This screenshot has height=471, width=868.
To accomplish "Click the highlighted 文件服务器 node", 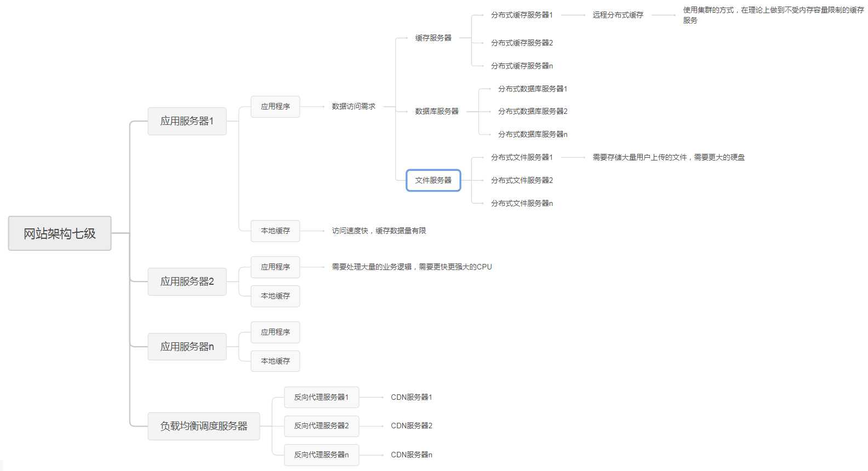I will click(x=433, y=180).
